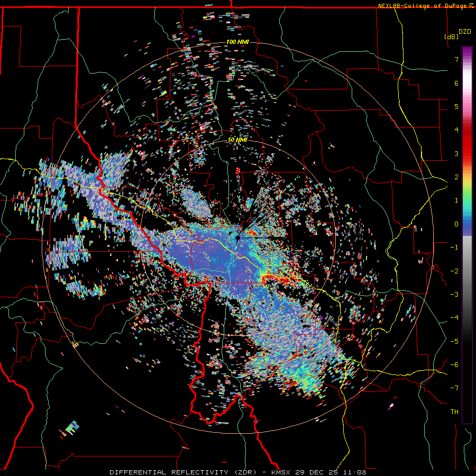
Task: Click the 'TH' label below the color scale
Action: [x=454, y=411]
